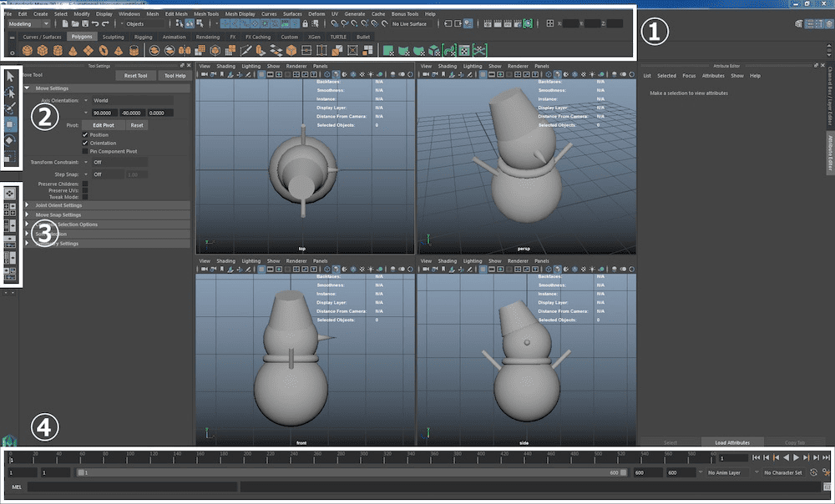The image size is (835, 504).
Task: Click the Multi-Cut knife shelf icon
Action: 245,51
